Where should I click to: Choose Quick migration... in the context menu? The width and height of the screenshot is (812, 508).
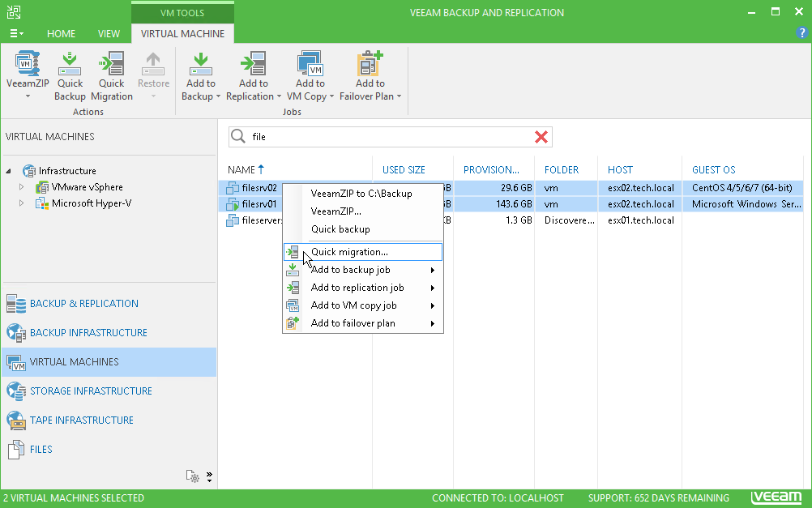point(363,252)
